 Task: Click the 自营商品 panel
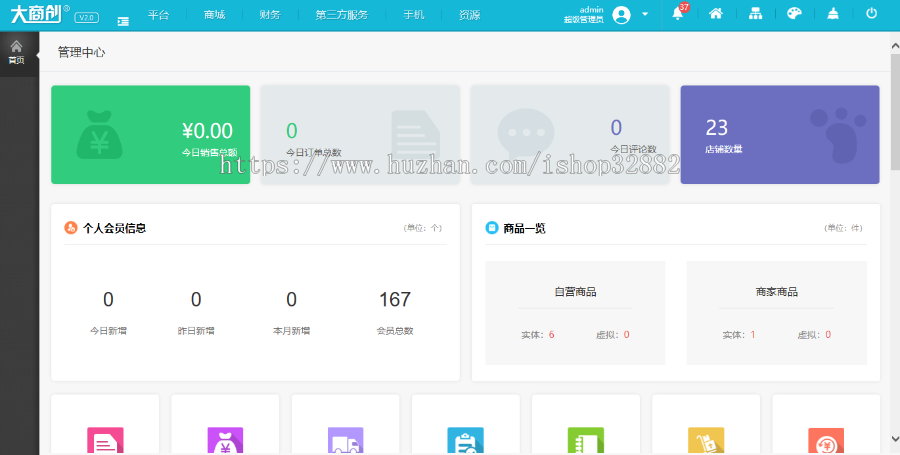tap(575, 313)
